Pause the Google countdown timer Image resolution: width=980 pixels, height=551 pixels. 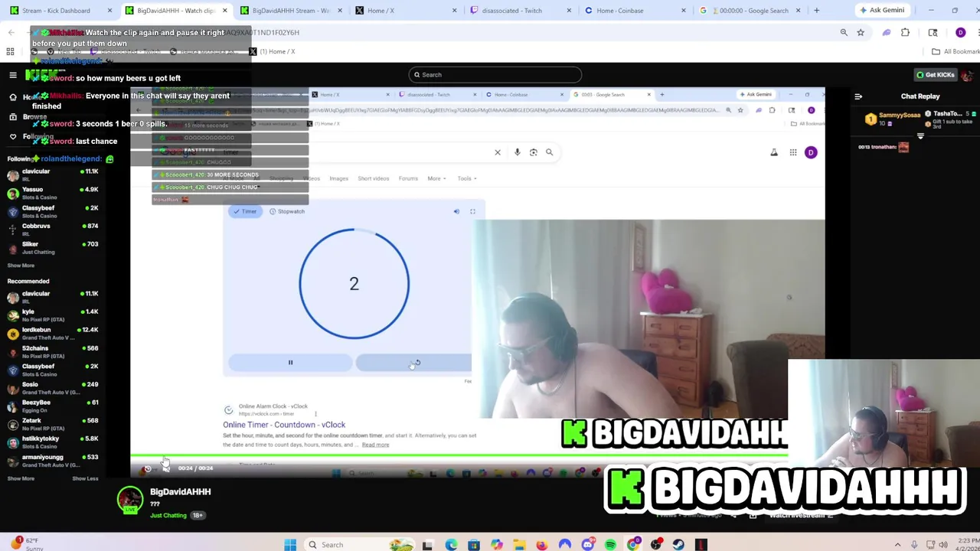click(290, 363)
